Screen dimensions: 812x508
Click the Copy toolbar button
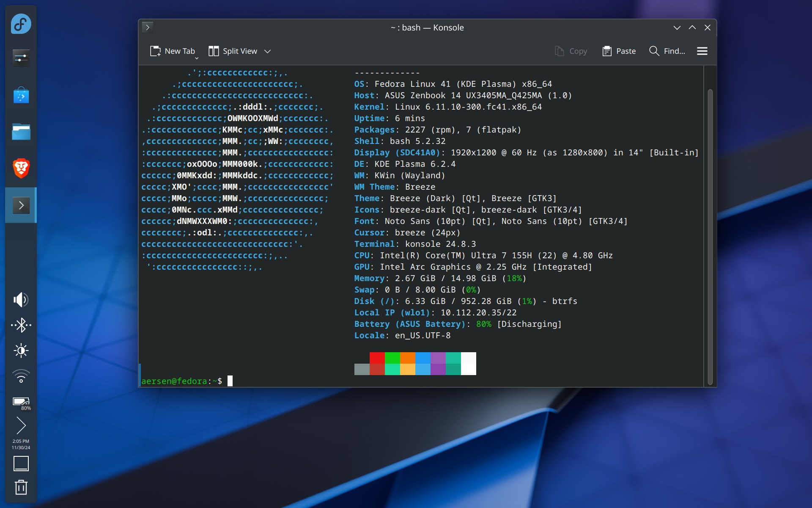(571, 51)
